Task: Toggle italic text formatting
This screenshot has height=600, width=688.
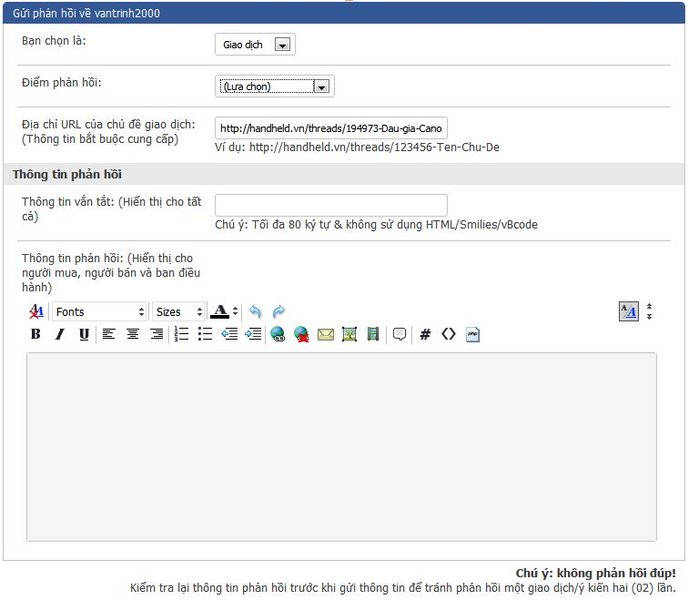Action: (59, 334)
